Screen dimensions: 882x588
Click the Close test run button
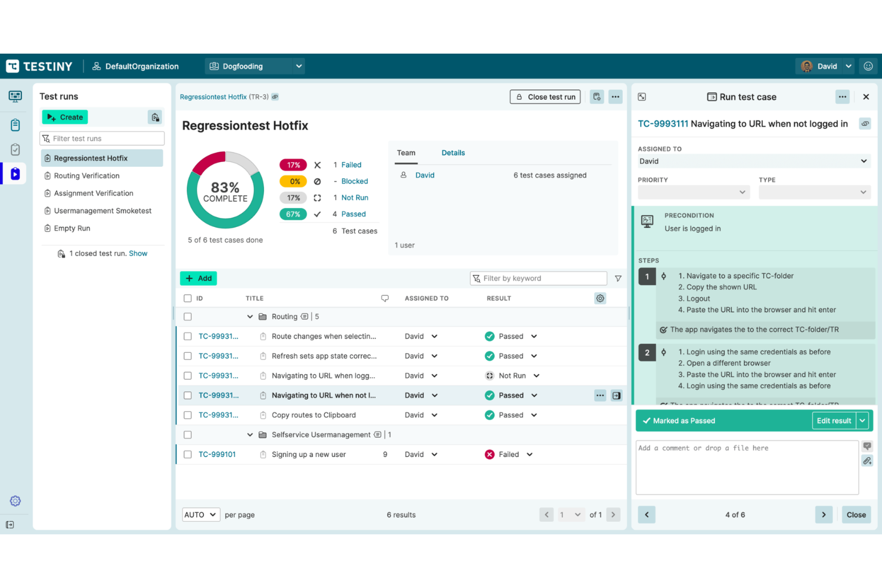pyautogui.click(x=545, y=97)
